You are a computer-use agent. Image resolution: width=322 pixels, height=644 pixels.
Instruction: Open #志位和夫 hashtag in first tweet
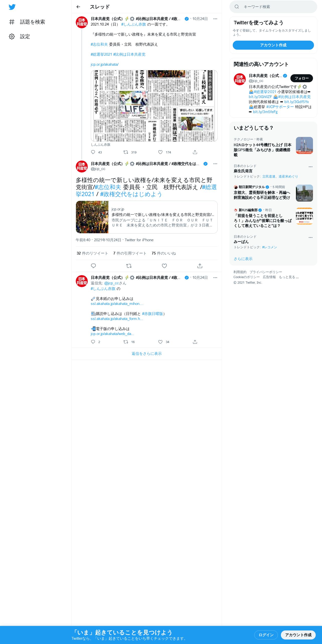[99, 44]
